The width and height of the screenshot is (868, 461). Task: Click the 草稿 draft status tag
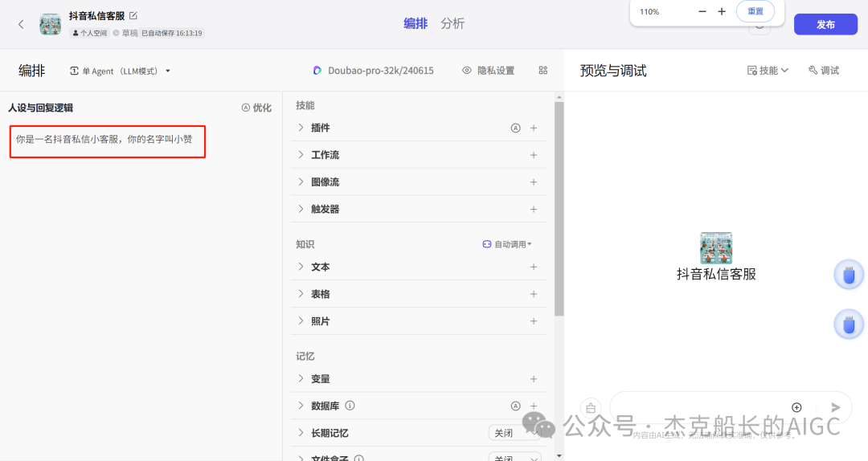point(125,33)
